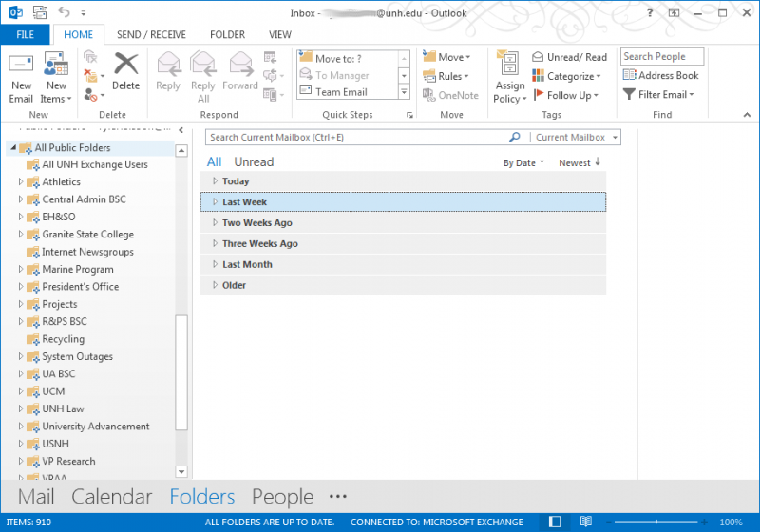Click the zoom slider in status bar
This screenshot has width=760, height=532.
coord(656,522)
